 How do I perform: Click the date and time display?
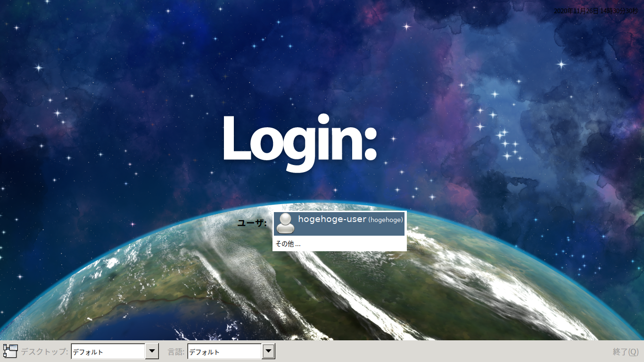596,11
